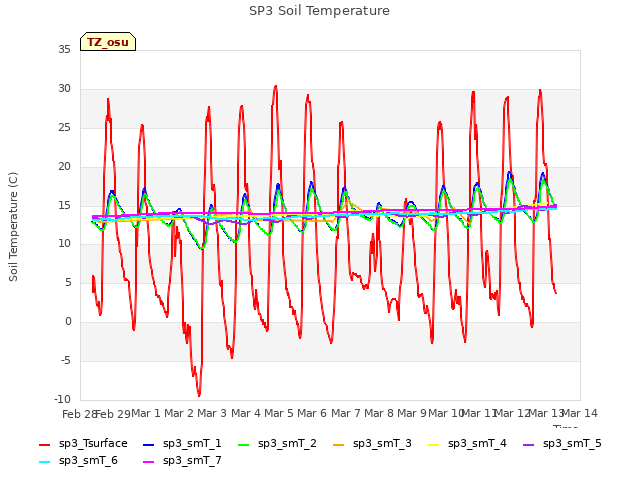Toggle sp3_smT_7 legend entry
Image resolution: width=640 pixels, height=480 pixels.
[x=182, y=461]
